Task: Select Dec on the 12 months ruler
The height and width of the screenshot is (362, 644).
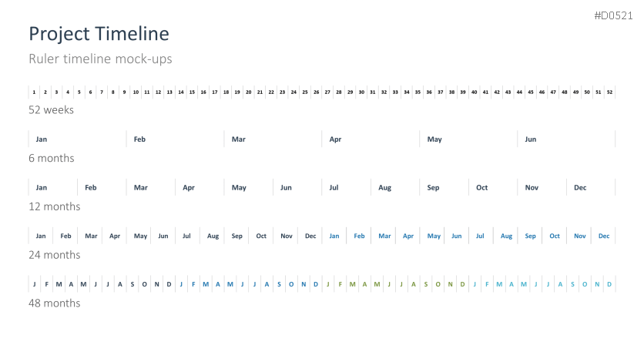Action: click(x=580, y=188)
